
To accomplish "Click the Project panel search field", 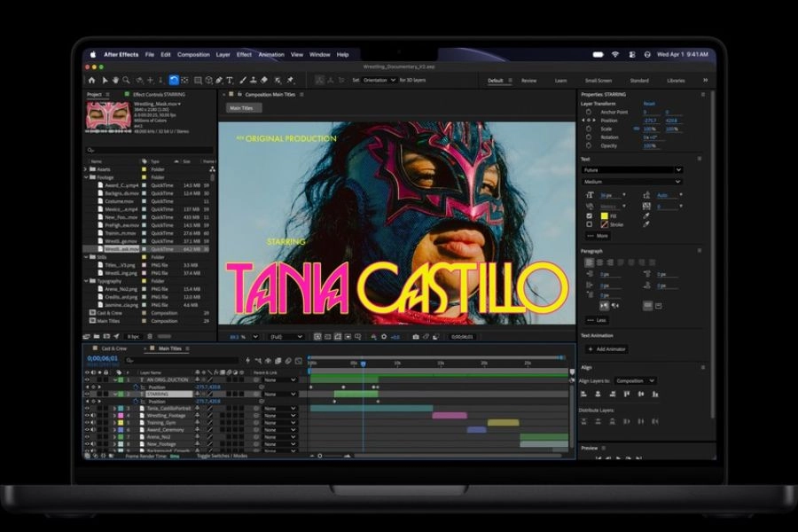I will 150,150.
